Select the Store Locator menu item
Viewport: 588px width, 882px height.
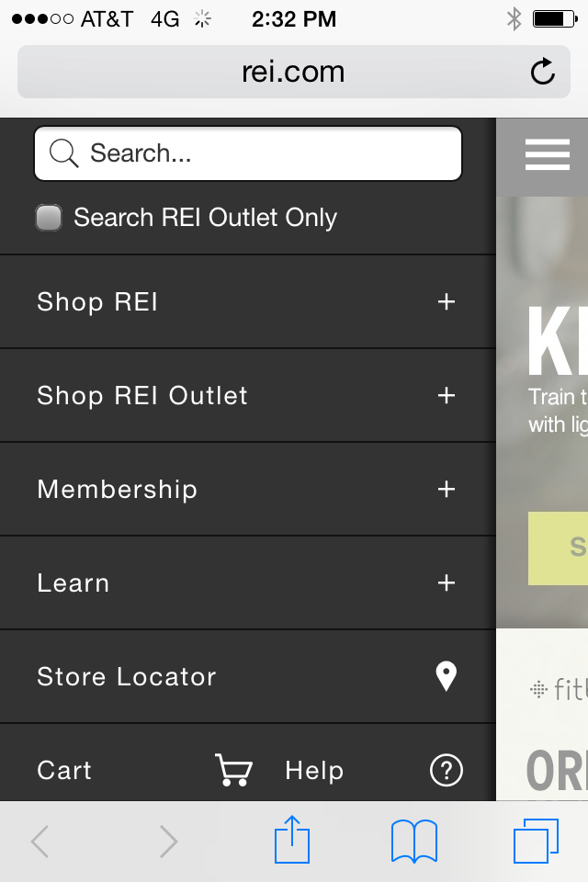(x=247, y=677)
